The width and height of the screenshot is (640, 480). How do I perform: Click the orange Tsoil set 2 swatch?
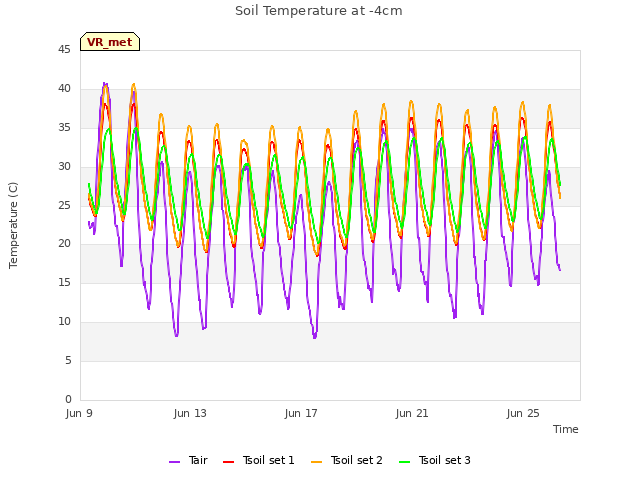[x=317, y=462]
